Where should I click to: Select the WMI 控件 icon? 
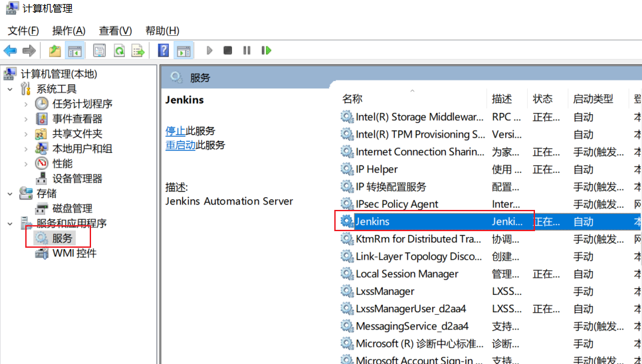(x=41, y=254)
